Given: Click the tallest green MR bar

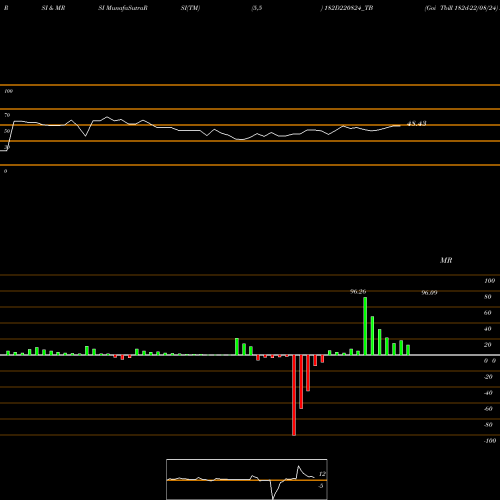Looking at the screenshot, I should click(365, 326).
